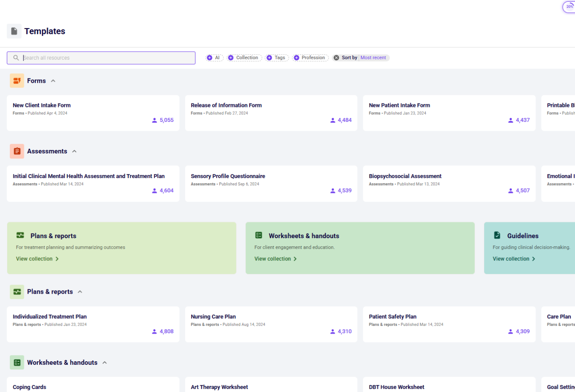Click the Assessments clipboard icon
The image size is (575, 392).
pos(17,151)
